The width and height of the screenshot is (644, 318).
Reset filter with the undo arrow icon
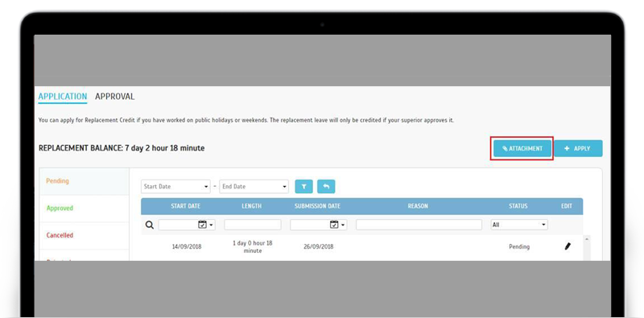click(326, 187)
